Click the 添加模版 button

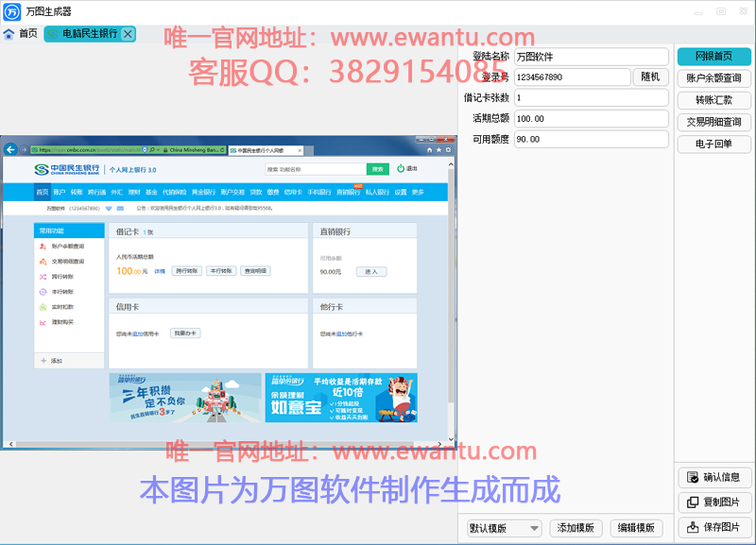(x=576, y=528)
